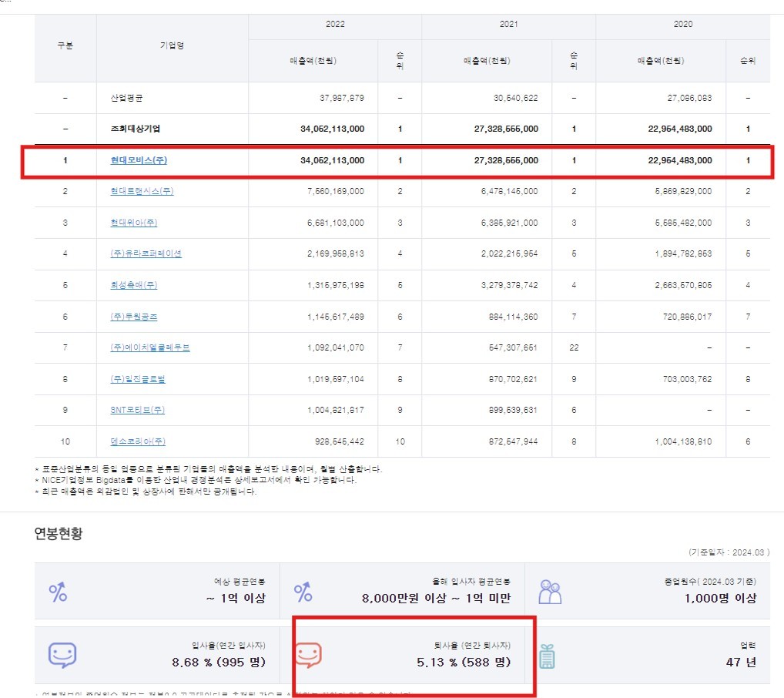Click 에이치엘클레무브 2021 rank value 22
Image resolution: width=784 pixels, height=698 pixels.
tap(574, 347)
